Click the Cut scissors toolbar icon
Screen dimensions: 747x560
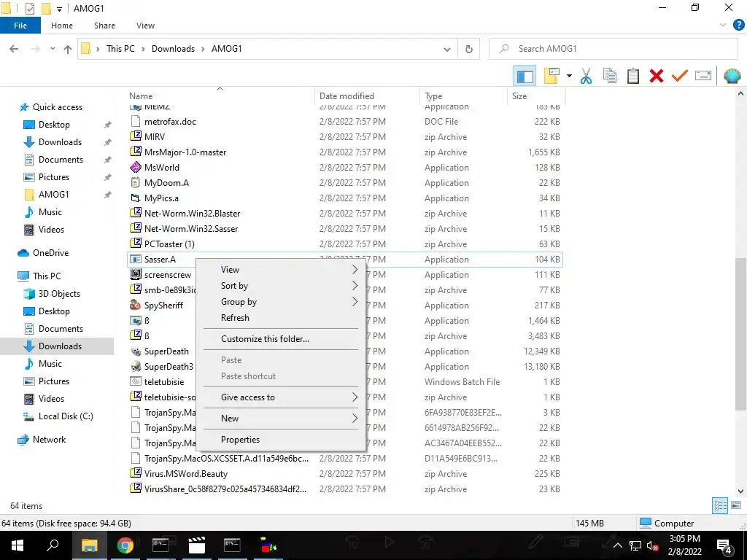coord(586,76)
